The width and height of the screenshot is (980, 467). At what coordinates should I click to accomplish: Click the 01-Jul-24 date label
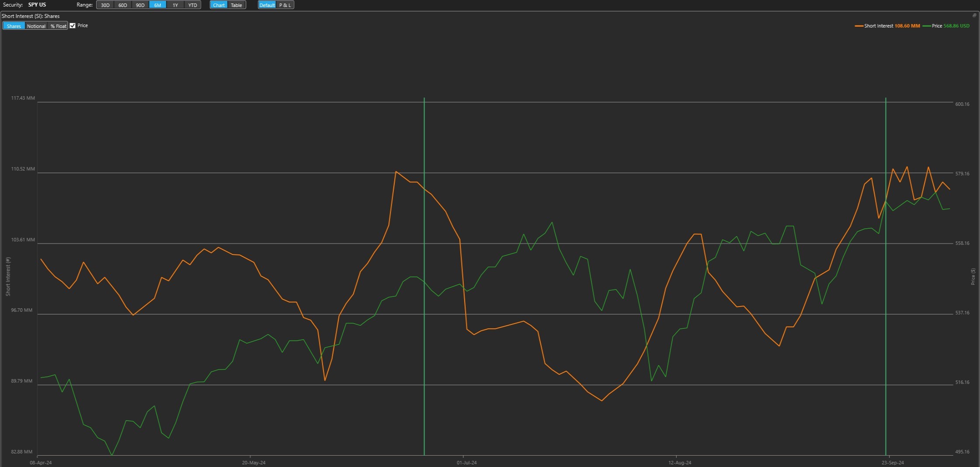[x=467, y=463]
